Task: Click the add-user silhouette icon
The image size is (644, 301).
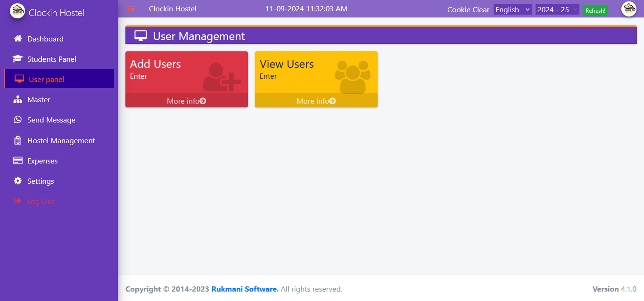Action: 221,77
